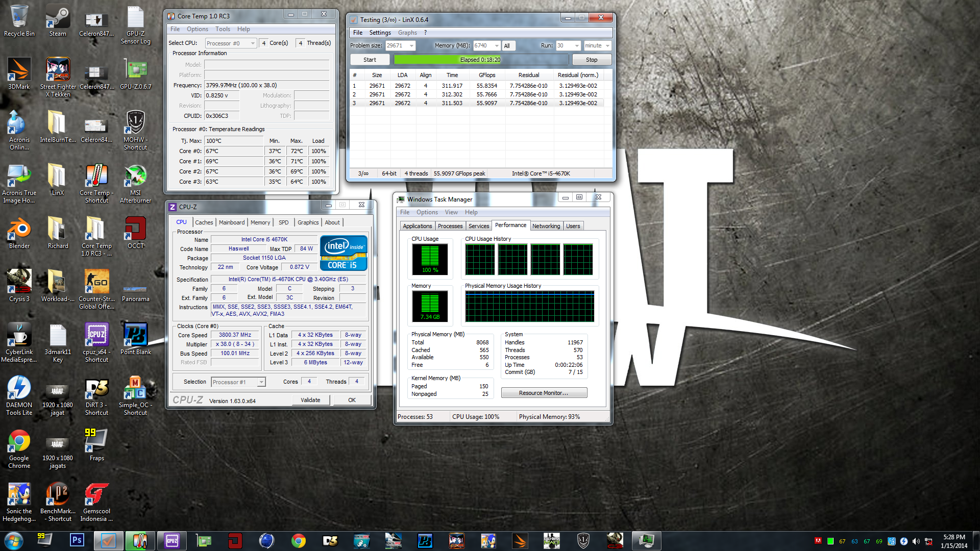Open the Processes tab in Task Manager
Screen dimensions: 980x551
[x=450, y=226]
